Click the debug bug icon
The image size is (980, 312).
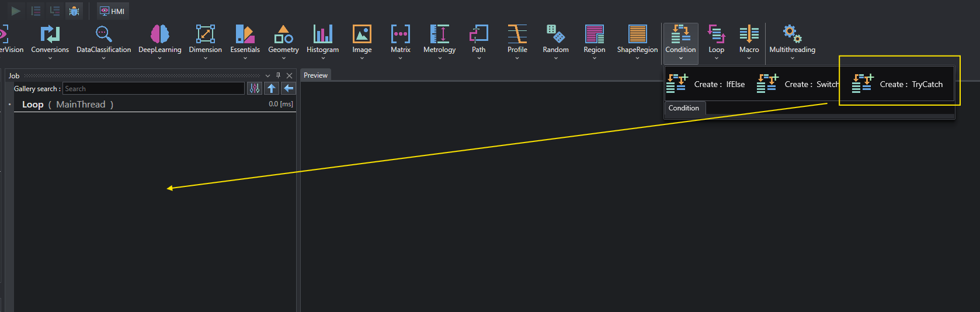click(74, 11)
